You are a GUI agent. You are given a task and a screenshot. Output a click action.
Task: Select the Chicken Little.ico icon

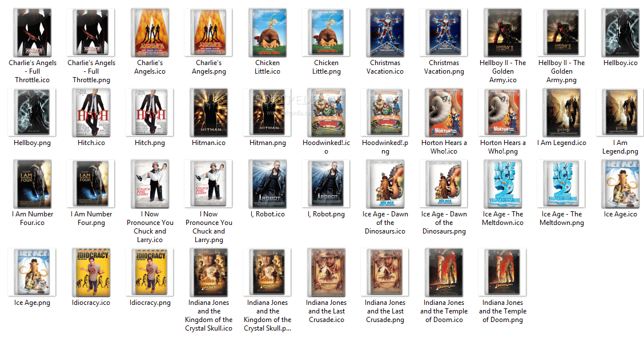[x=267, y=33]
